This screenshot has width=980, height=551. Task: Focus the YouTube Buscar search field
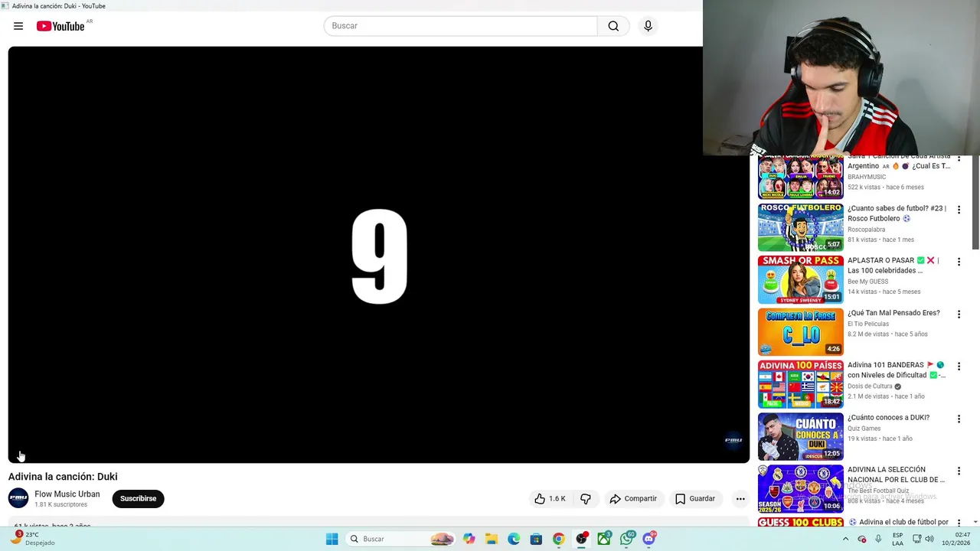coord(461,26)
